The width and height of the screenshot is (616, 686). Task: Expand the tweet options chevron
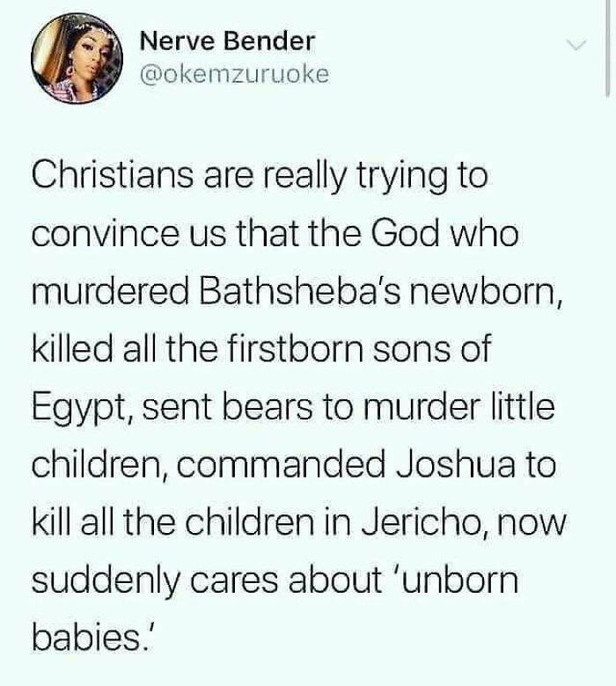pos(576,44)
